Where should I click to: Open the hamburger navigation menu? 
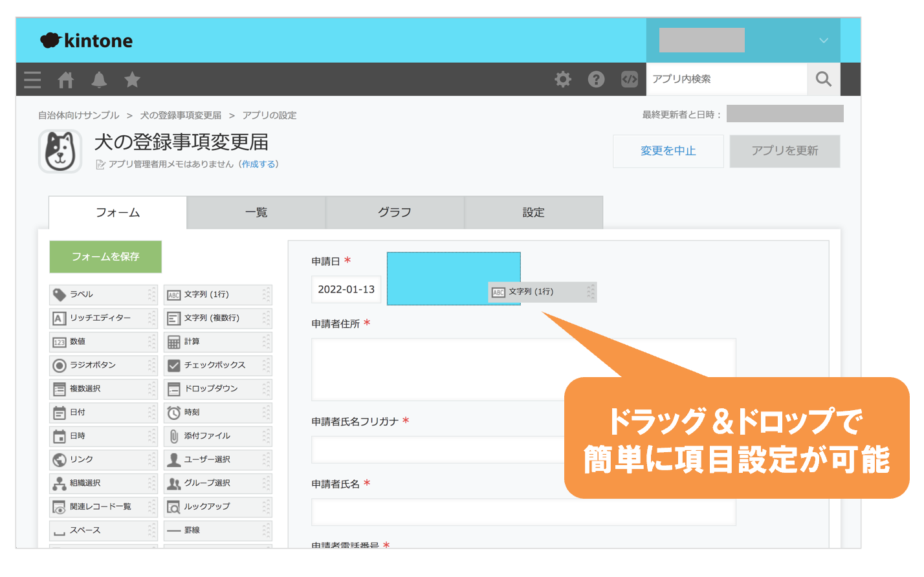click(x=32, y=79)
